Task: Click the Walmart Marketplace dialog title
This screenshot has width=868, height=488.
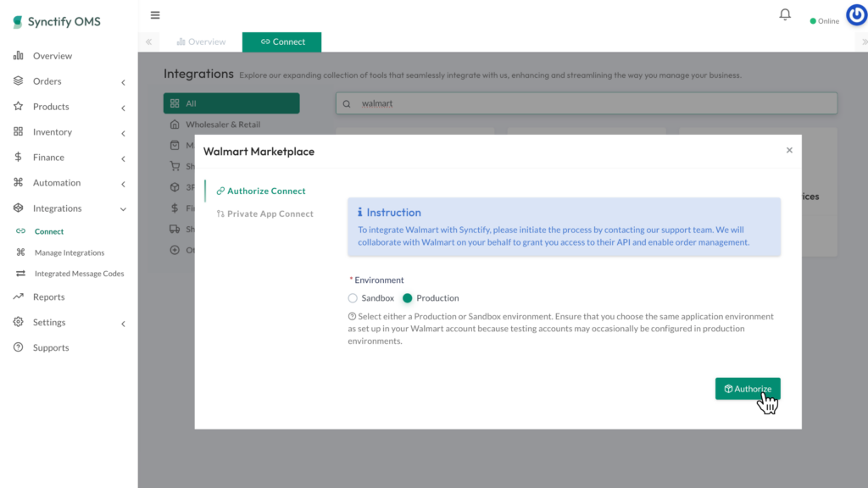Action: click(x=259, y=151)
